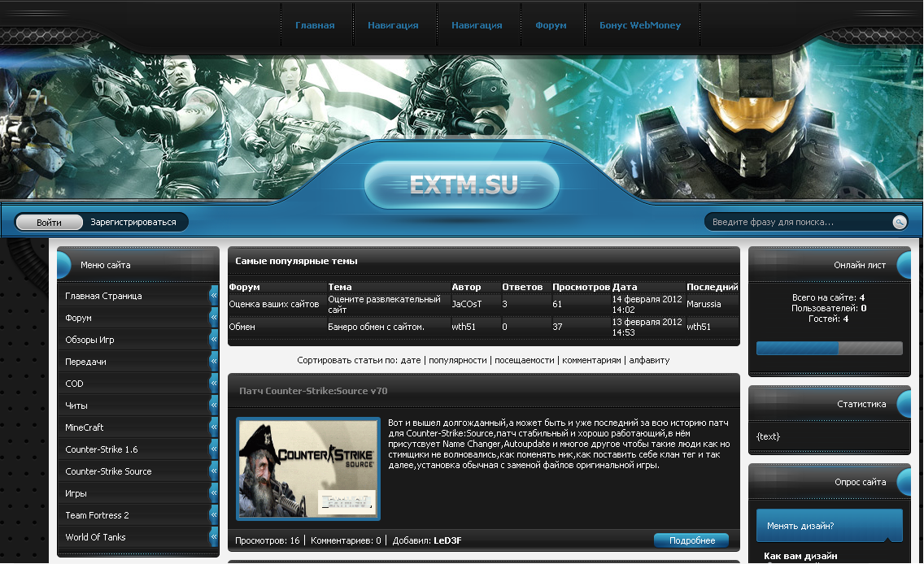Click the Зарегистрироваться link

pyautogui.click(x=133, y=222)
